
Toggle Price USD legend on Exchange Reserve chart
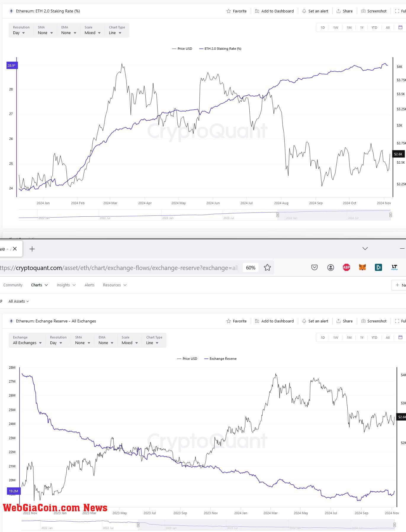tap(187, 359)
